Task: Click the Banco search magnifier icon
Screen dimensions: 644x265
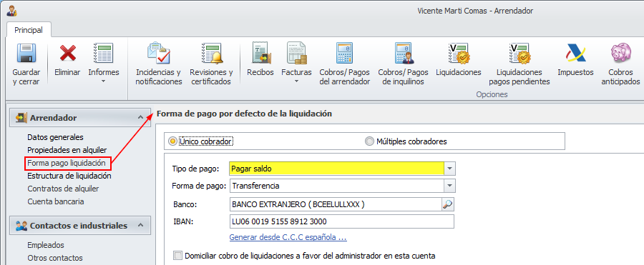Action: click(448, 204)
